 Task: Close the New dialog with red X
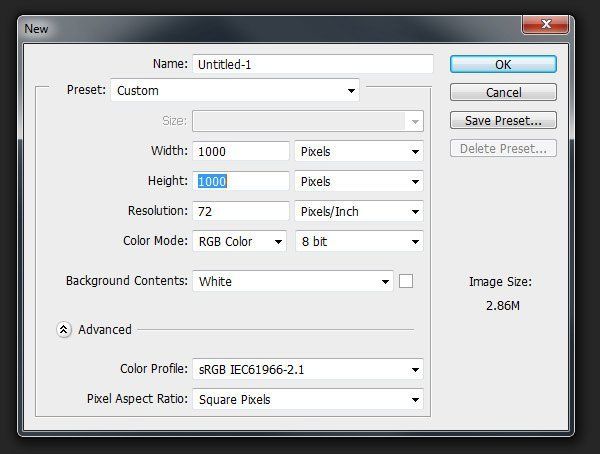pos(545,24)
